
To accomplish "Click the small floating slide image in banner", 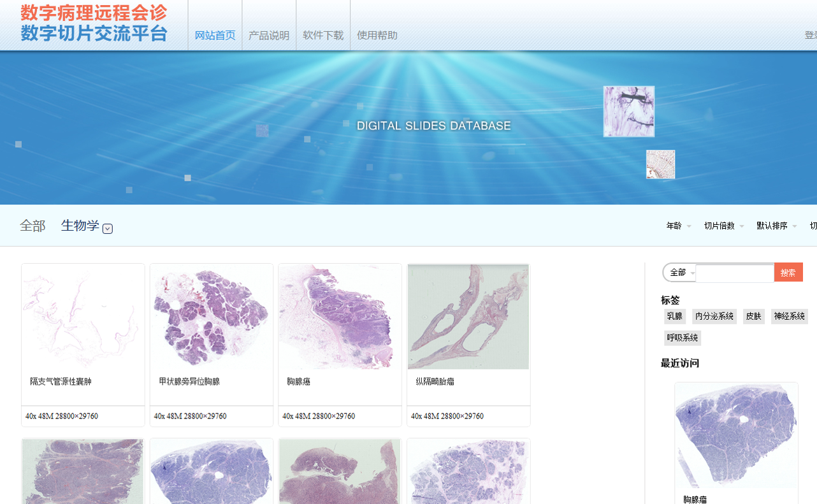I will point(660,164).
